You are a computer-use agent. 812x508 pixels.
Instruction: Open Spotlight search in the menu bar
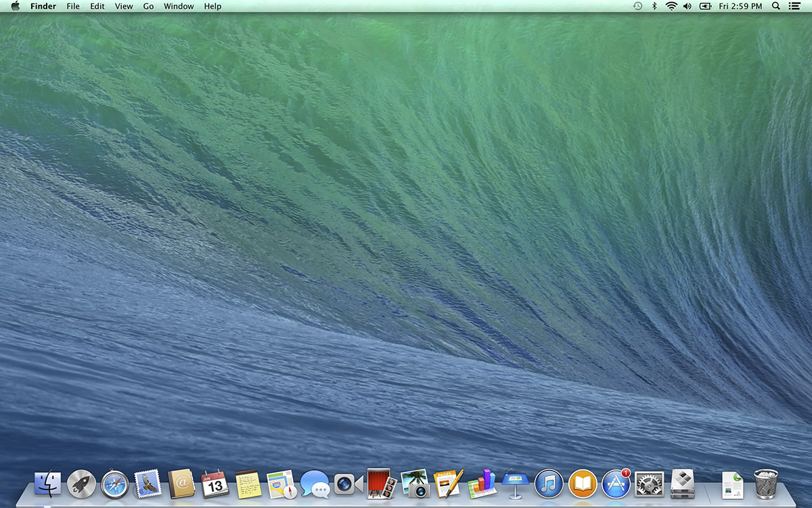point(775,6)
